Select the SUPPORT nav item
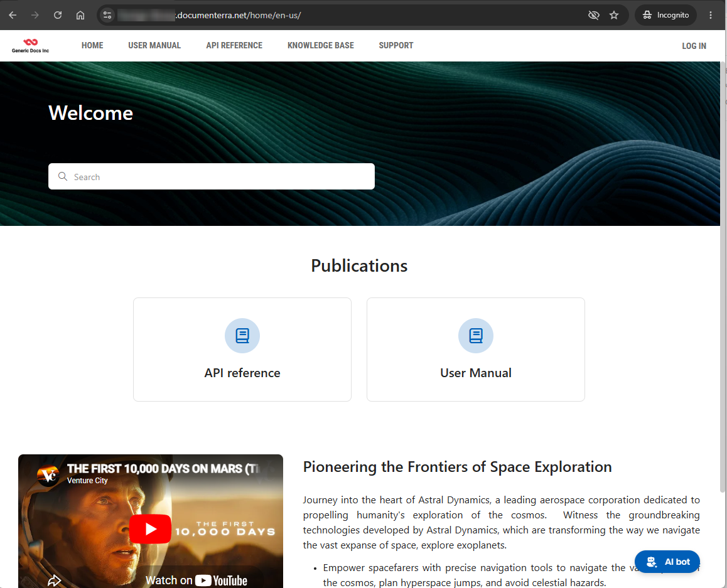 point(396,45)
